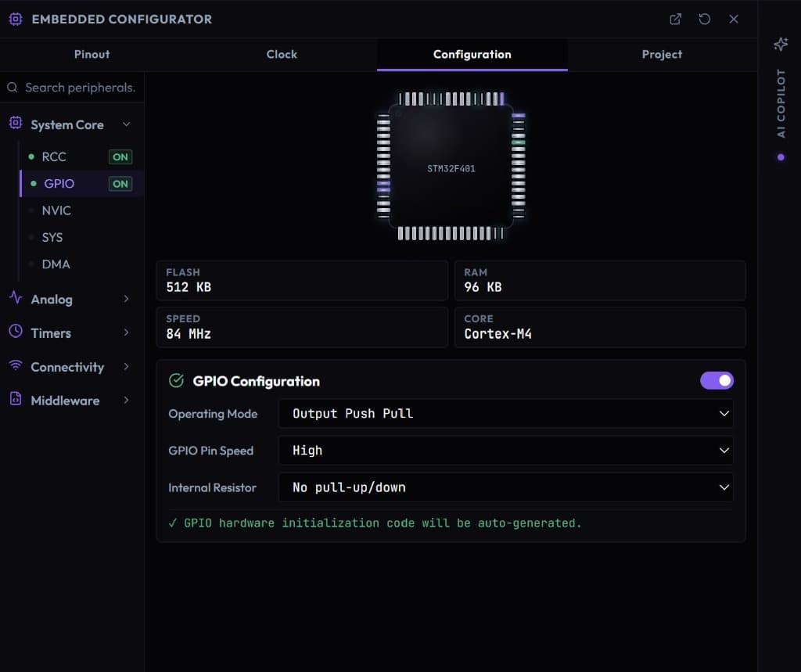Open configurator in external window icon
801x672 pixels.
pyautogui.click(x=675, y=19)
